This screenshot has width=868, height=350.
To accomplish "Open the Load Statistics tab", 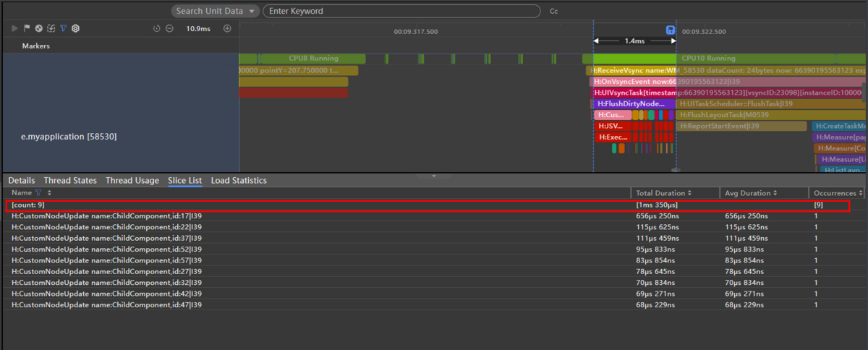I will 239,180.
